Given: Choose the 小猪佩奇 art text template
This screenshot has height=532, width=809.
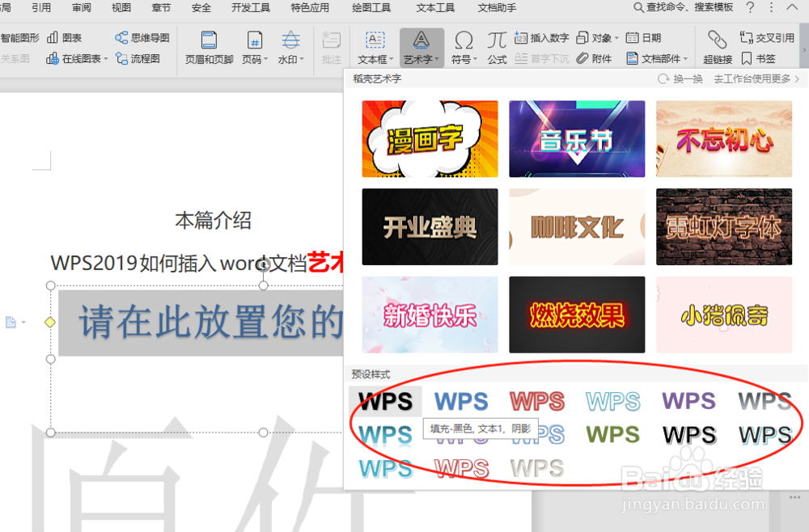Looking at the screenshot, I should [x=724, y=315].
